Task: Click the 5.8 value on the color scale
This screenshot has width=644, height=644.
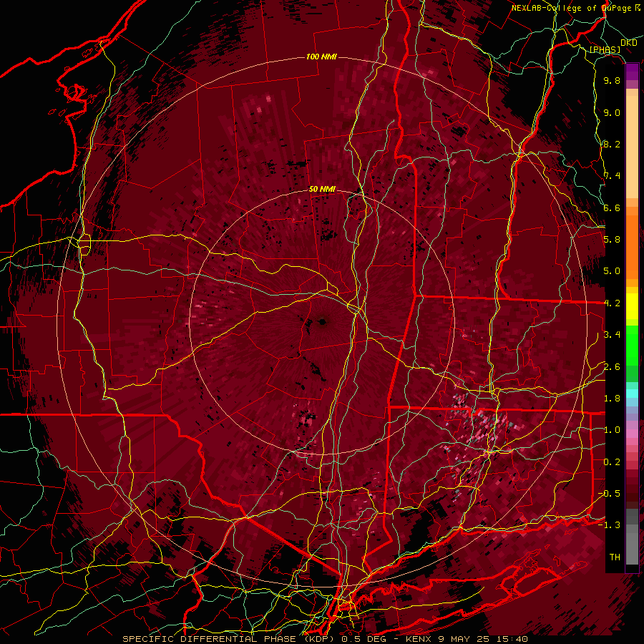Action: tap(612, 240)
